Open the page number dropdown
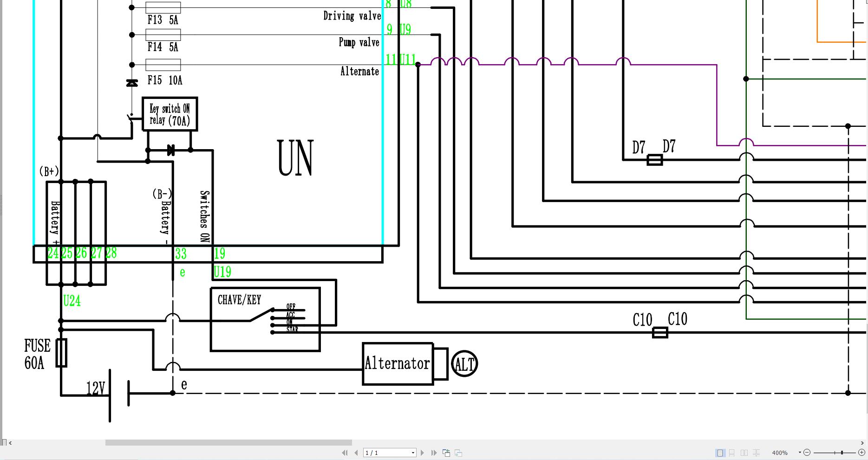Viewport: 868px width, 460px height. pyautogui.click(x=413, y=453)
